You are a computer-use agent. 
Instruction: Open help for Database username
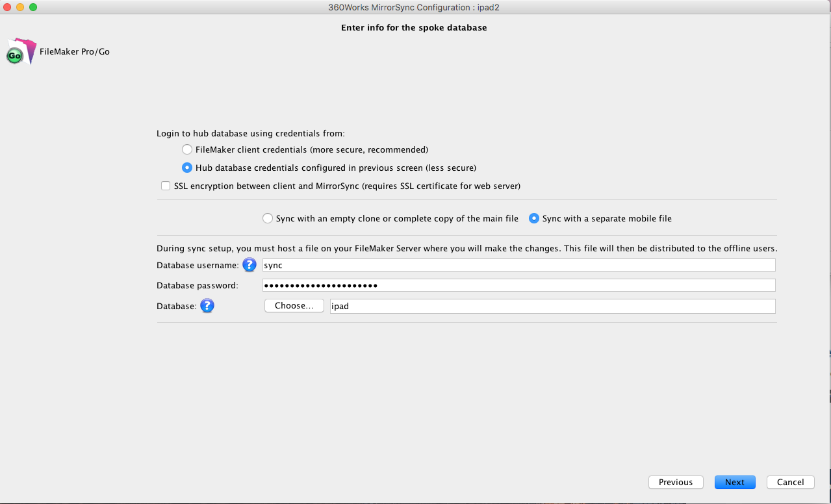point(249,265)
